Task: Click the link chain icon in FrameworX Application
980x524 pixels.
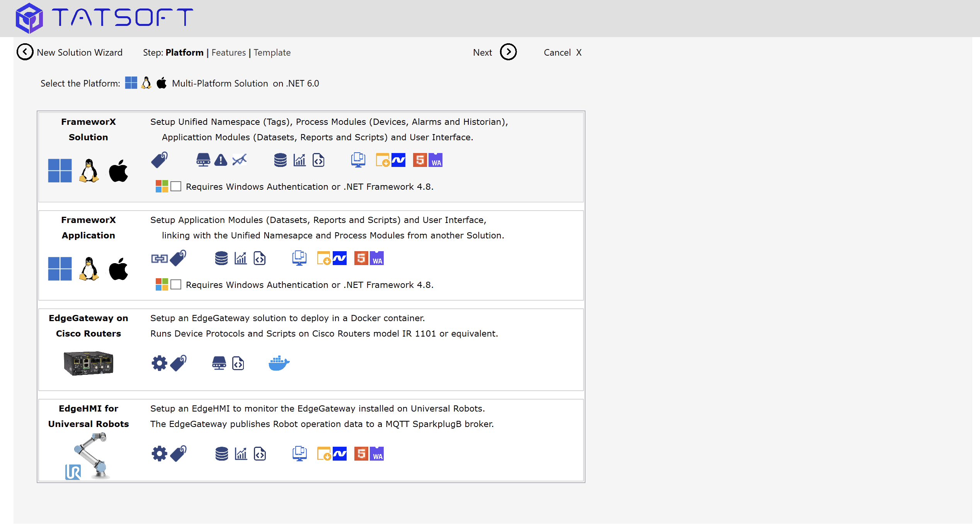Action: point(159,259)
